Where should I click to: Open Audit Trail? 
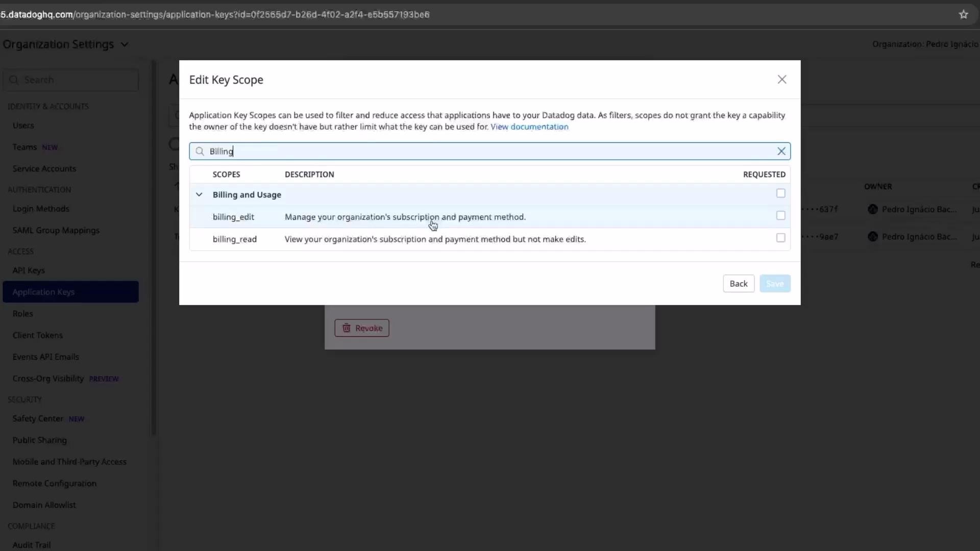[x=32, y=545]
